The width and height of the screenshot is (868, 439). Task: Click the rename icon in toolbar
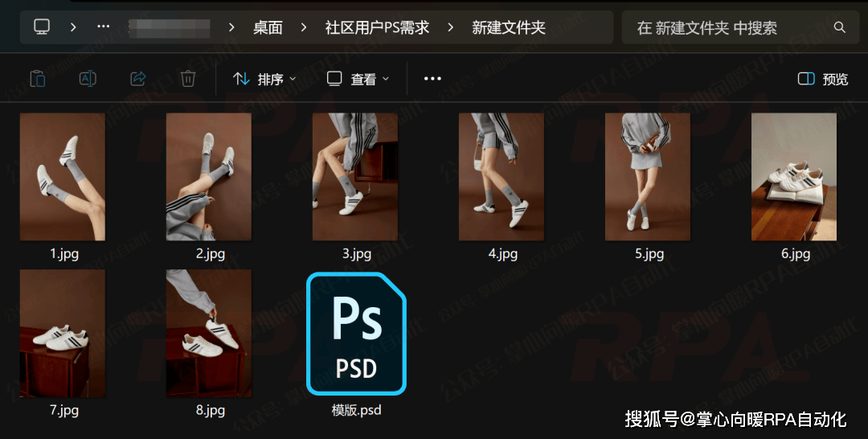click(x=88, y=79)
